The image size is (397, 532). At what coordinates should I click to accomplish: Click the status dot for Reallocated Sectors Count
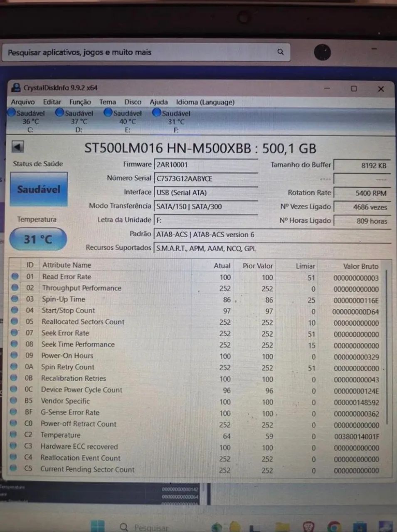[15, 321]
